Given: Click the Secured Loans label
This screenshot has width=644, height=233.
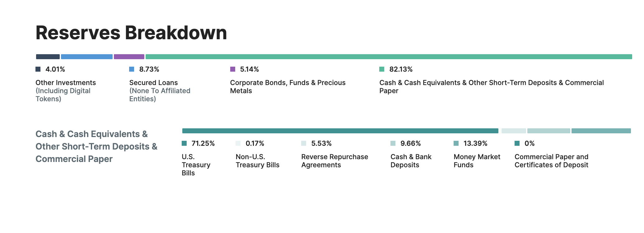Looking at the screenshot, I should 153,83.
